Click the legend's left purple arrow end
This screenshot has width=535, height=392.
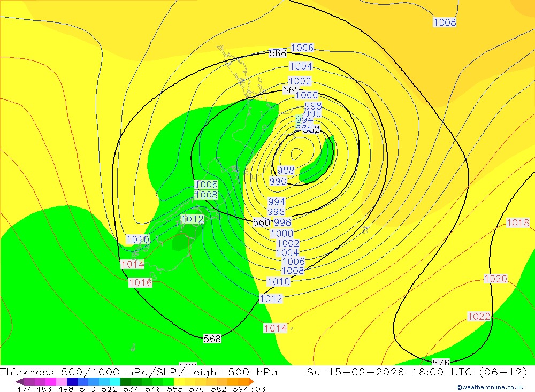click(19, 381)
